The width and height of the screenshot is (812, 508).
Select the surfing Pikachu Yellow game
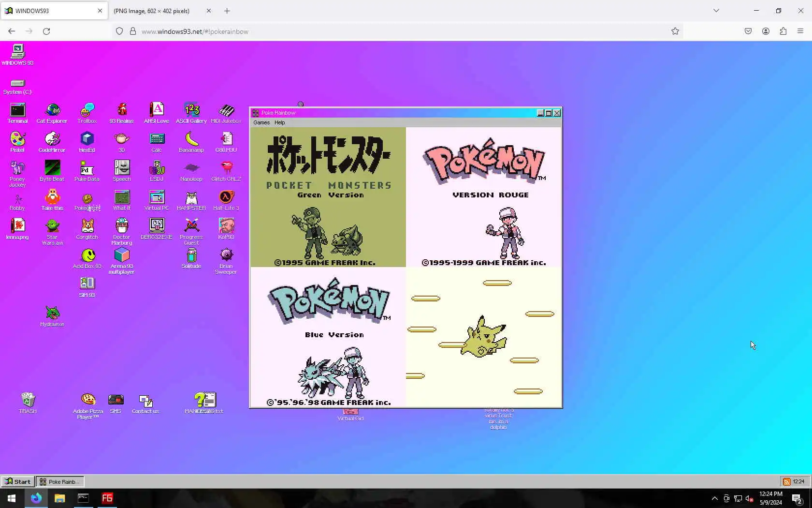(x=484, y=337)
